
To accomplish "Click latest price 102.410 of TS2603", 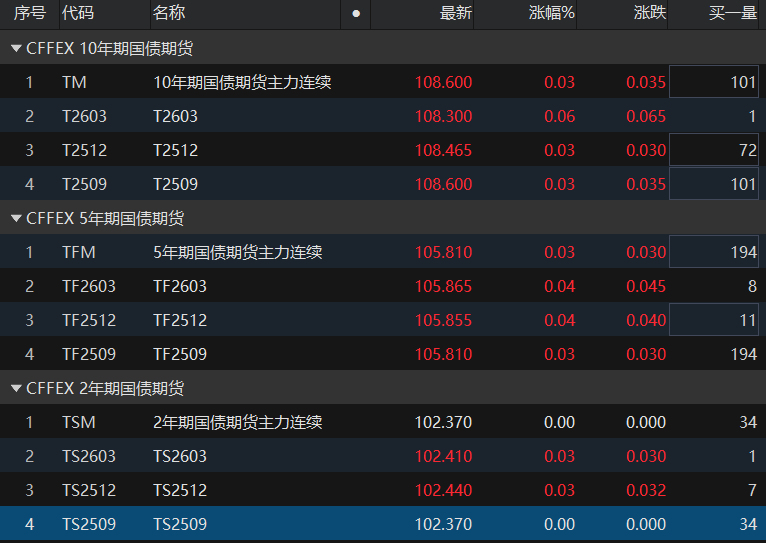I will (x=444, y=456).
